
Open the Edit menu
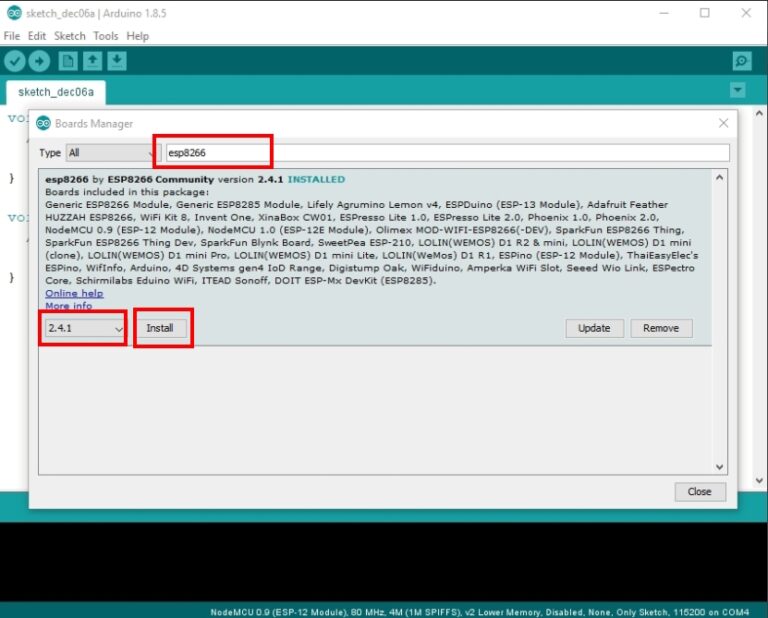coord(37,36)
